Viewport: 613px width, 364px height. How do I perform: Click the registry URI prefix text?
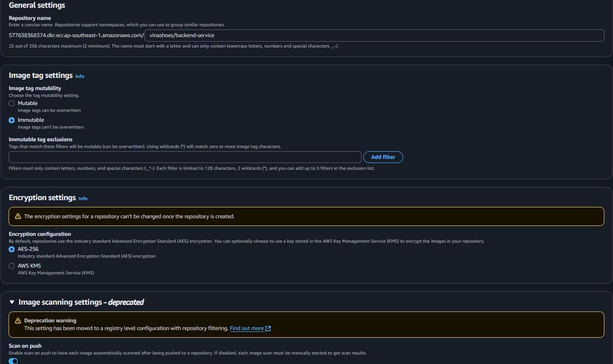click(76, 35)
